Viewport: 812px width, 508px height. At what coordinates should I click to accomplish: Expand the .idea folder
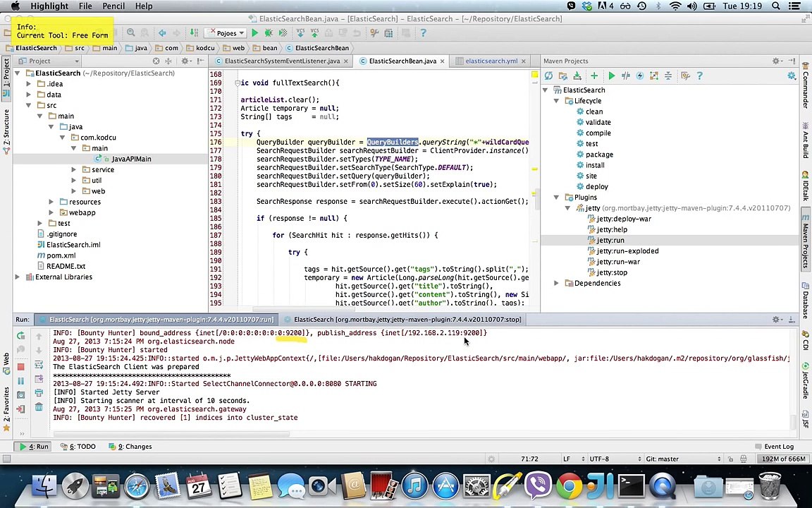(29, 84)
